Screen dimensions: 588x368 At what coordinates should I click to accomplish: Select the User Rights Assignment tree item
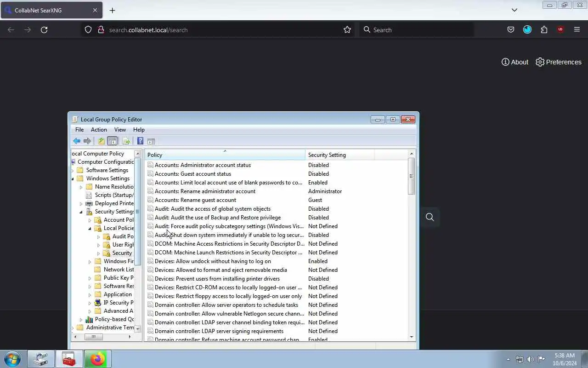click(119, 245)
